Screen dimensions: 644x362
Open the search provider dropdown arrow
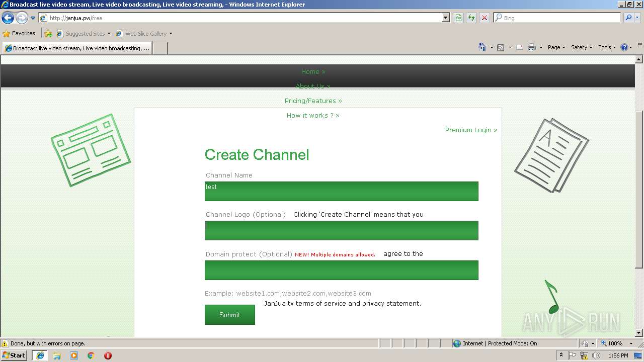coord(637,18)
